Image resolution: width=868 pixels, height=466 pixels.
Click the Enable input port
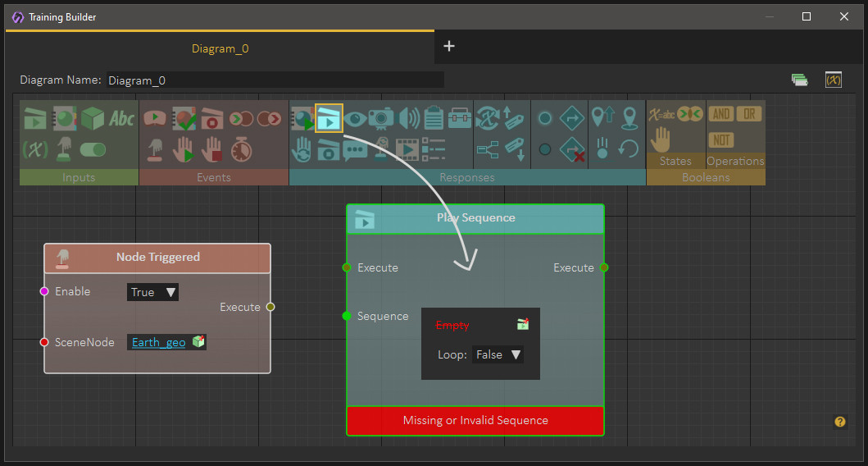[x=44, y=291]
